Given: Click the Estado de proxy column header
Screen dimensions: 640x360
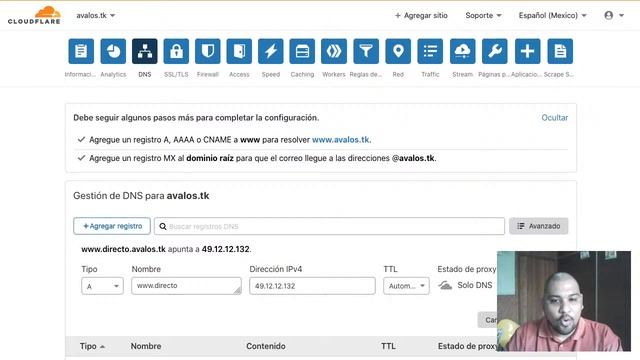Looking at the screenshot, I should pyautogui.click(x=467, y=346).
